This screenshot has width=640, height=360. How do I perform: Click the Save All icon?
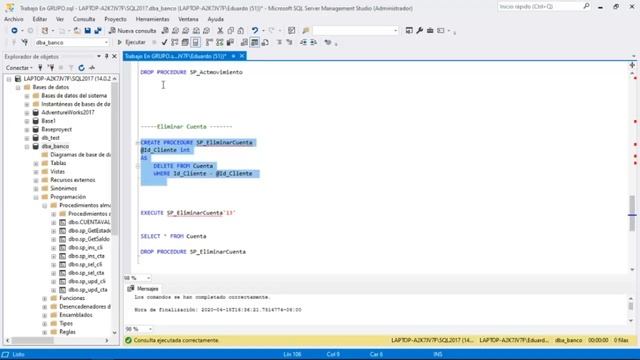click(x=98, y=31)
